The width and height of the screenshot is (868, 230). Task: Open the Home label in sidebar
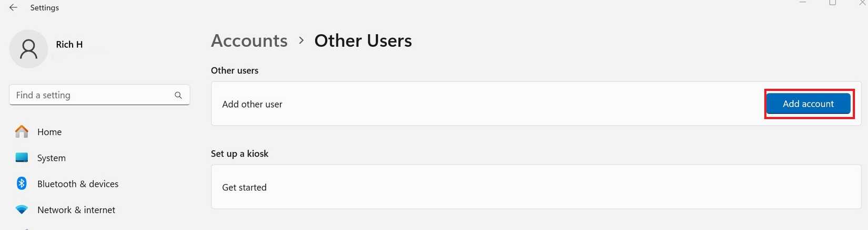(49, 132)
